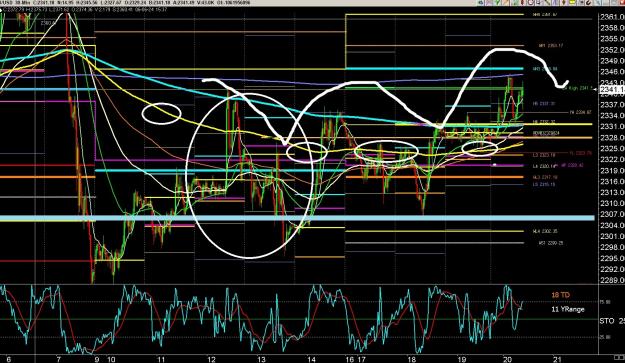Click the MR1 2353.17 level label
Screen dimensions: 625x363
tap(551, 46)
